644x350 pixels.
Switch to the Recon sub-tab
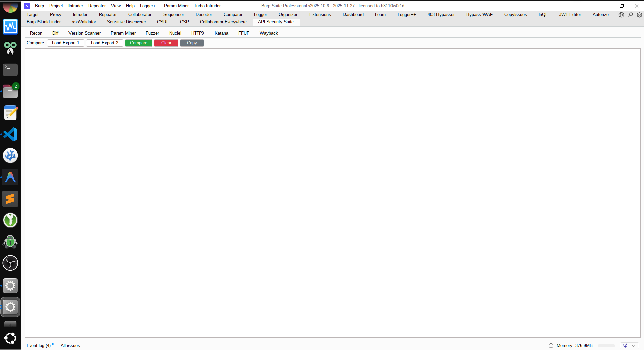[x=36, y=33]
